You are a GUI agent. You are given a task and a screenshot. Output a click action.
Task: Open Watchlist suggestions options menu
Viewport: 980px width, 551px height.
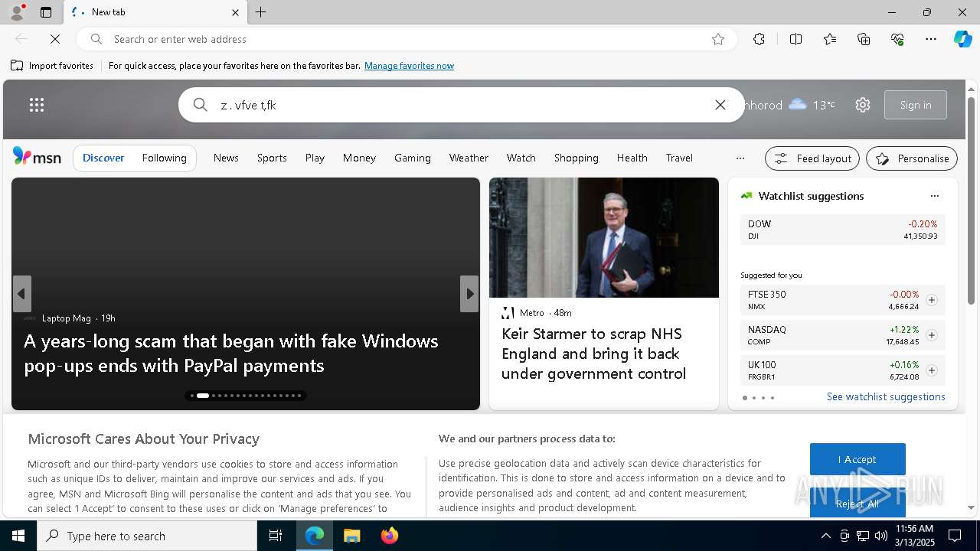pos(935,196)
